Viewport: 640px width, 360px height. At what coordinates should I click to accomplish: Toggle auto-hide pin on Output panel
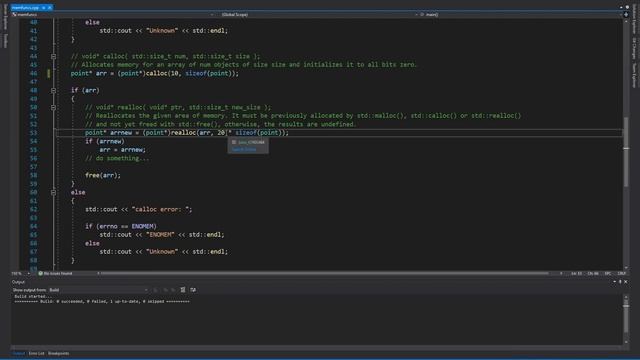[620, 282]
